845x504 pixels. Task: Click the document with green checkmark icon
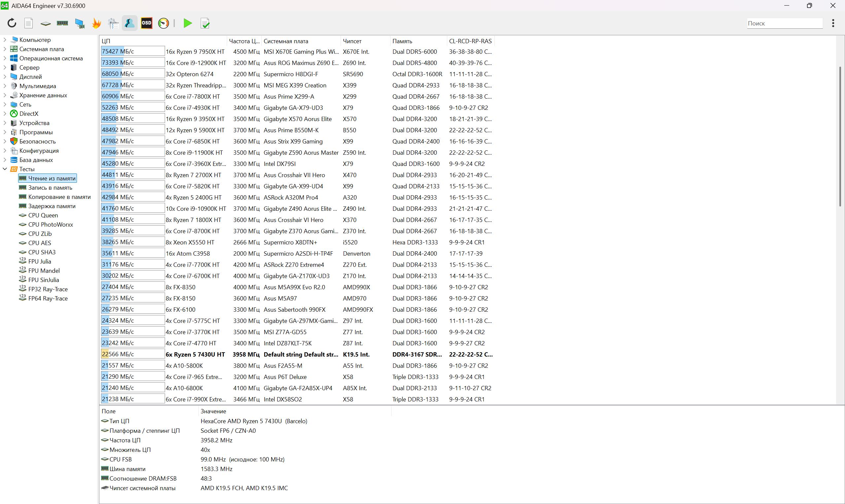click(x=205, y=23)
